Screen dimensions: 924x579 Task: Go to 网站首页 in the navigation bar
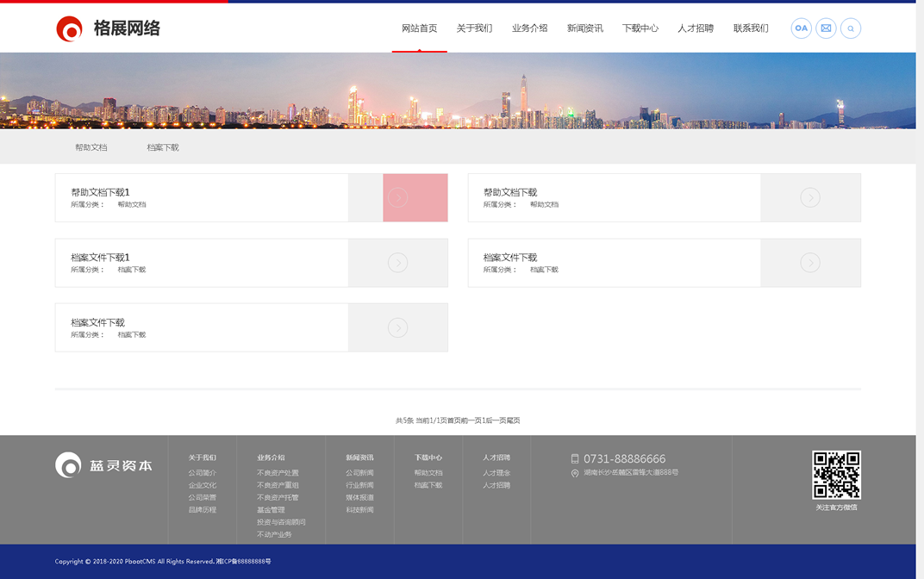coord(419,28)
